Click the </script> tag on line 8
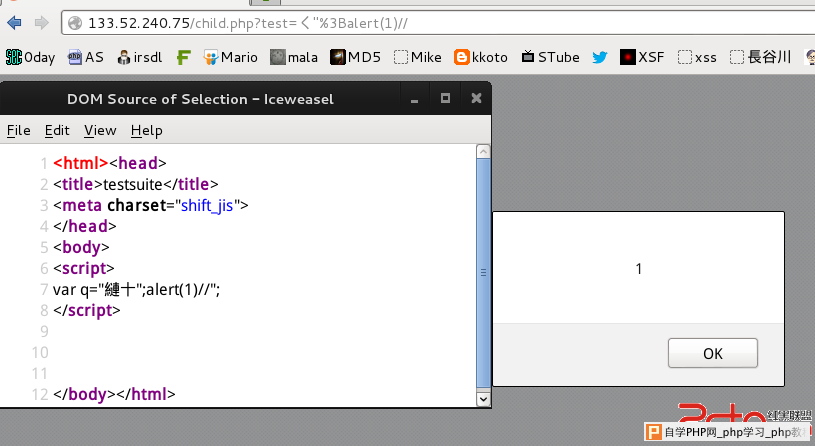 tap(87, 310)
